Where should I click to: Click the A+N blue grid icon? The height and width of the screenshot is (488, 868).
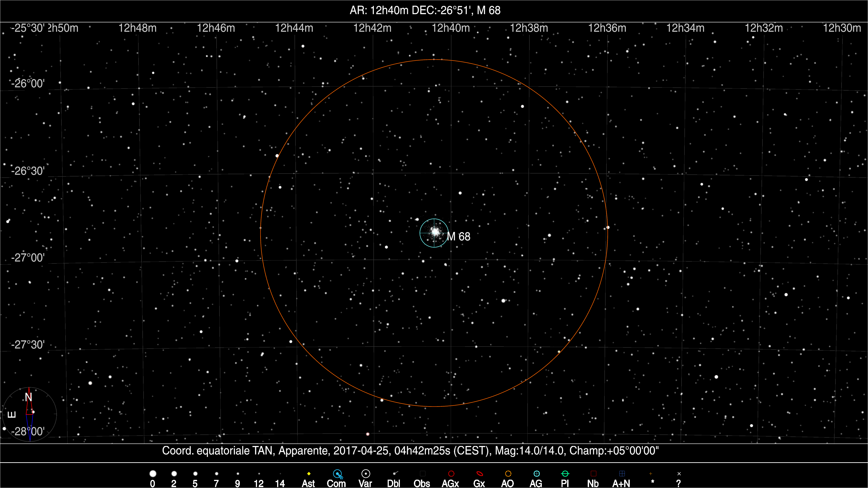point(622,474)
